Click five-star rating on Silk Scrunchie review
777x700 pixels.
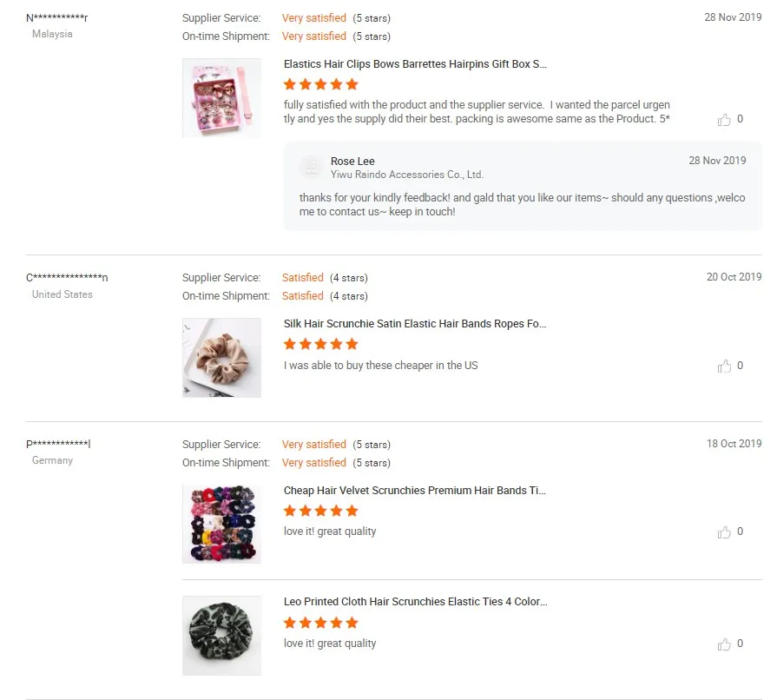coord(320,344)
